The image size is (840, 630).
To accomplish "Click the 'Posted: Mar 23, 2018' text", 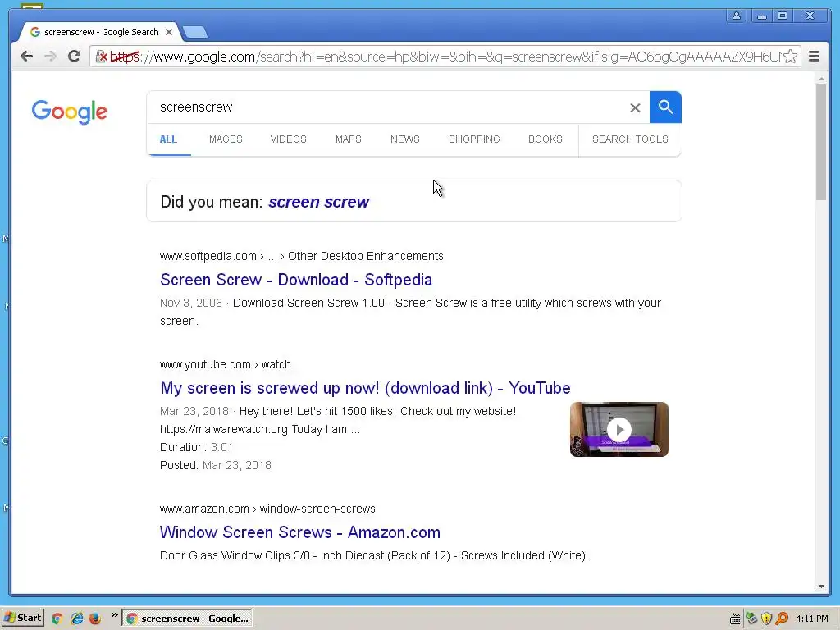I will (216, 465).
